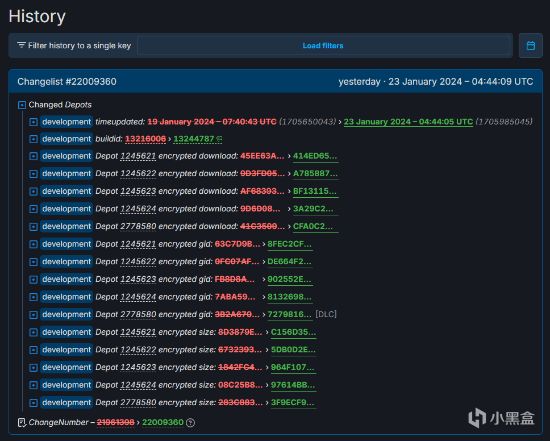This screenshot has width=550, height=441.
Task: Click the development tag on timeupdated row
Action: [66, 122]
